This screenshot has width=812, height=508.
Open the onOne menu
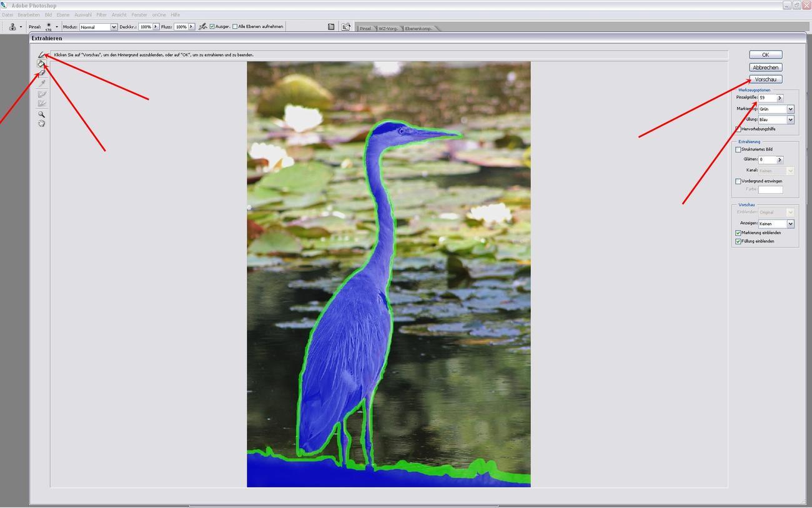pos(159,15)
